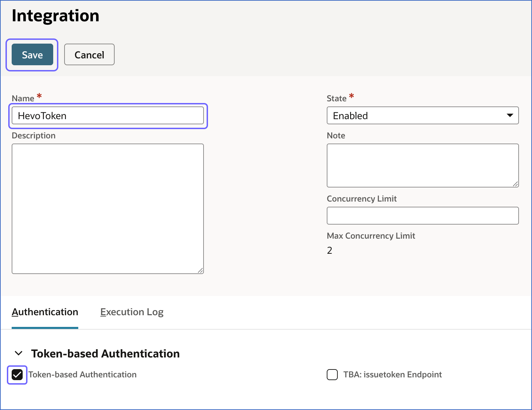Click the Name field containing HevoToken
Screen dimensions: 532x410
coord(108,116)
